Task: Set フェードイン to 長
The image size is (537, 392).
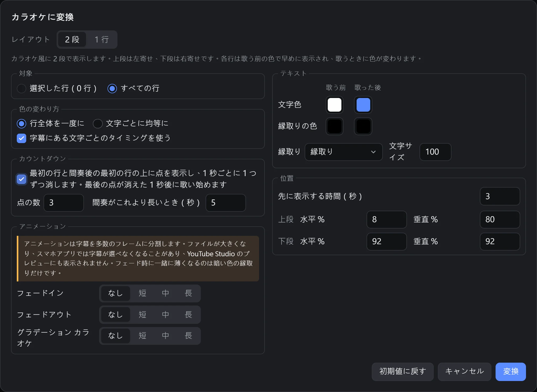Action: click(189, 293)
